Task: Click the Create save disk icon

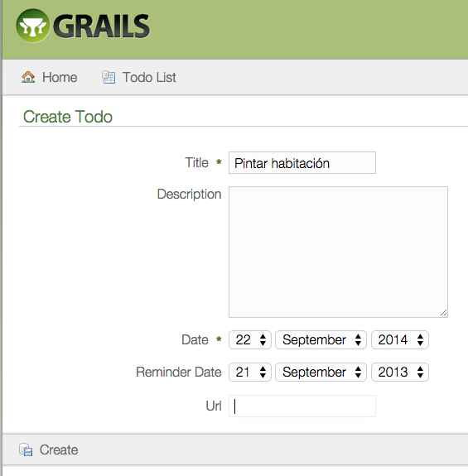Action: pyautogui.click(x=26, y=450)
